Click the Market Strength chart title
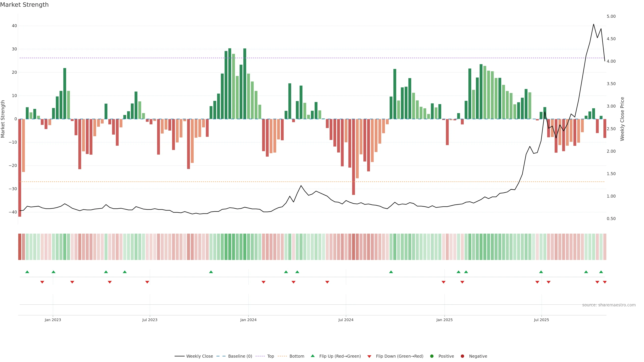This screenshot has width=644, height=362. pos(24,5)
